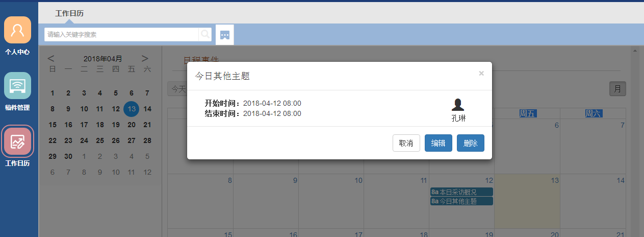
Task: Click the search magnifier icon
Action: (x=205, y=34)
